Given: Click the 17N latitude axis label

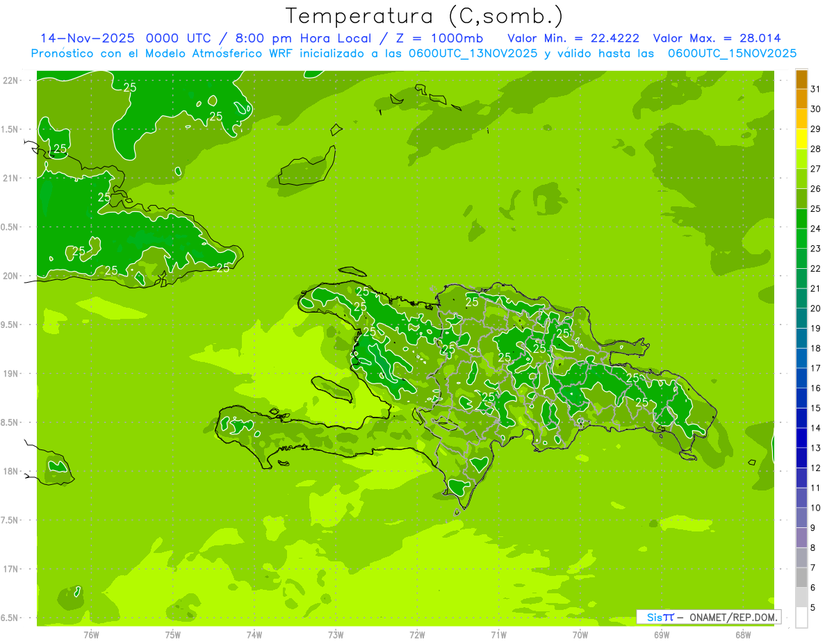Looking at the screenshot, I should pos(10,569).
